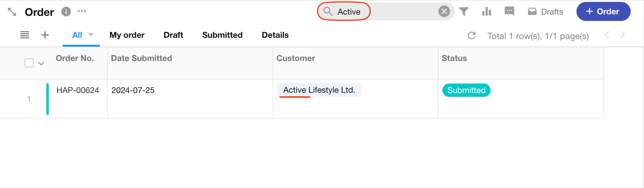Image resolution: width=644 pixels, height=188 pixels.
Task: Click the Submitted status tag
Action: pos(466,90)
